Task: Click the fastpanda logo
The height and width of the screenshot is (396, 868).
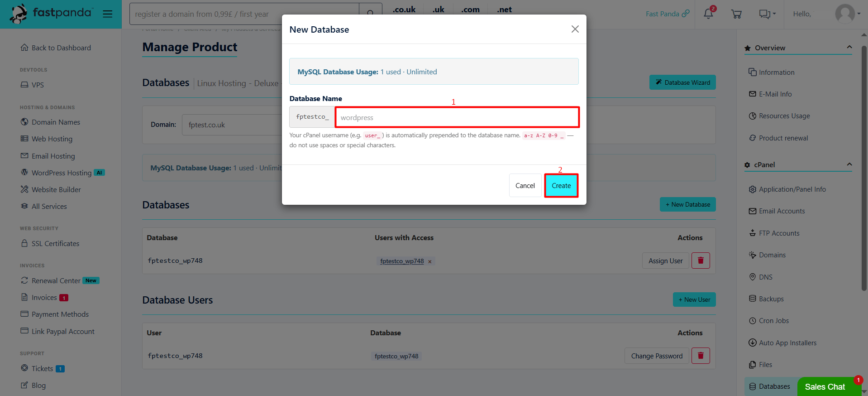Action: tap(51, 14)
